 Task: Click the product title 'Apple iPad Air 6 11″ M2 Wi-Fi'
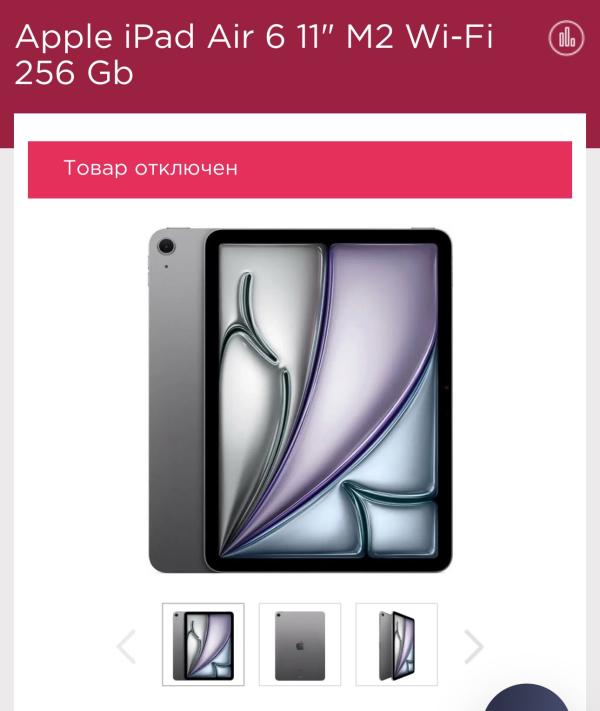(254, 36)
